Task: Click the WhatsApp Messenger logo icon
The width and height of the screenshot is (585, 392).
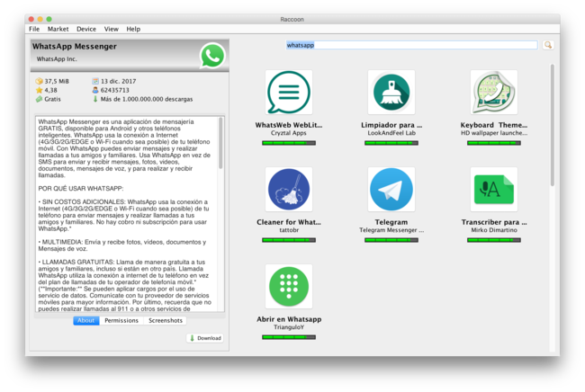Action: pos(211,56)
